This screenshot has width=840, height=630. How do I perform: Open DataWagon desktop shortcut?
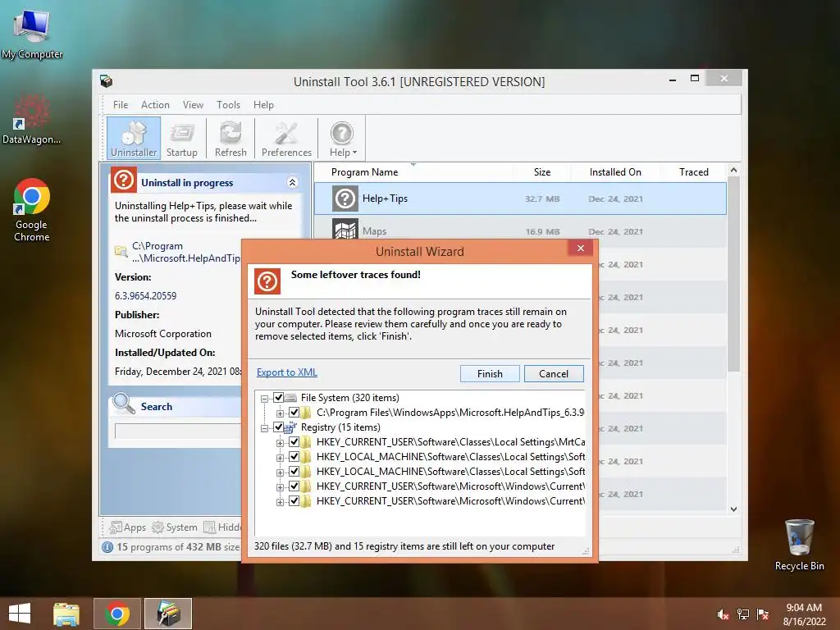(x=32, y=119)
